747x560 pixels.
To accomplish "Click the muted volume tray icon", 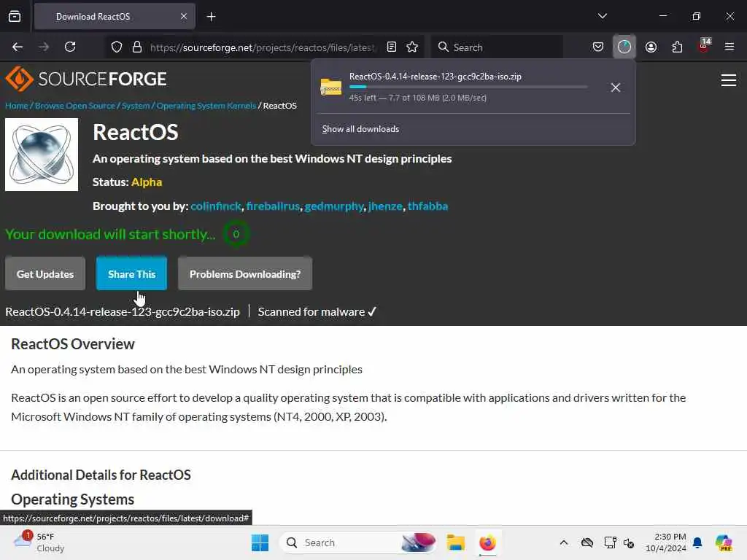I will click(x=629, y=542).
